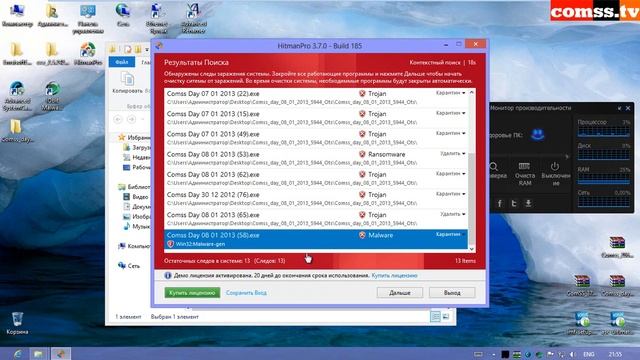This screenshot has height=360, width=640.
Task: Switch Explorer to details view icon
Action: click(435, 316)
